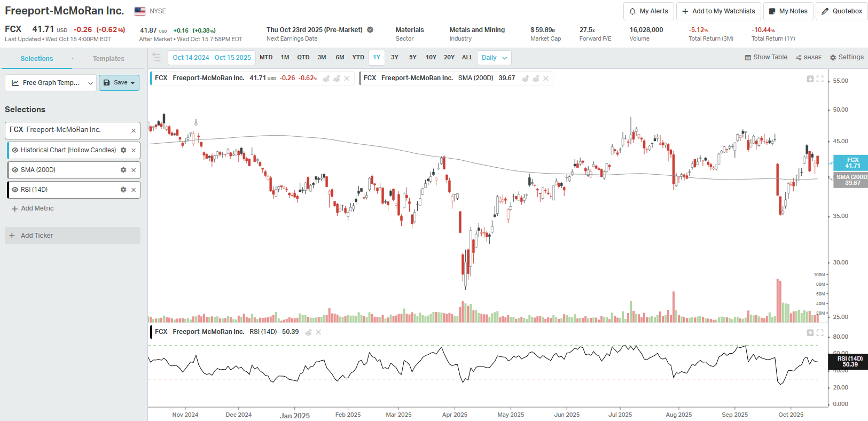Viewport: 868px width, 421px height.
Task: Download the price chart panel
Action: point(810,79)
